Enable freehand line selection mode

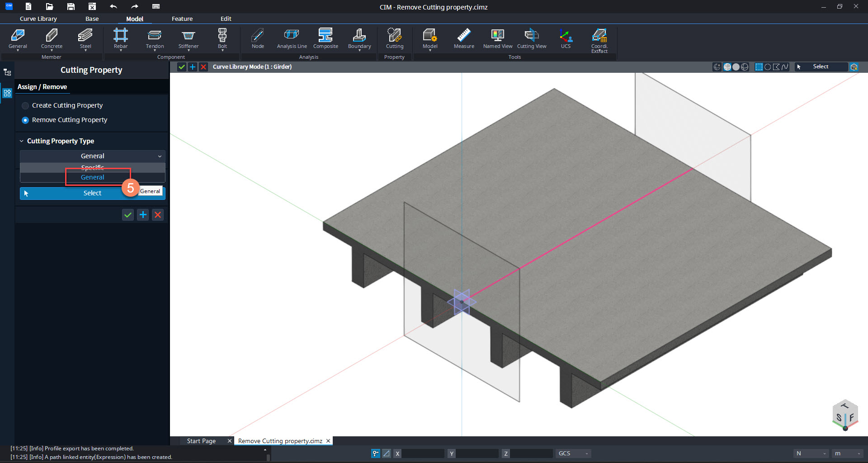785,67
